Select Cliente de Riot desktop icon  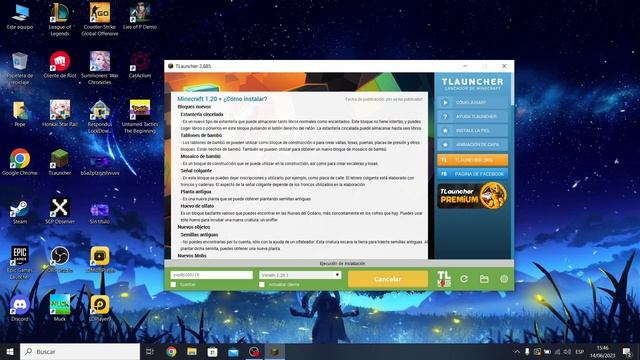point(60,65)
